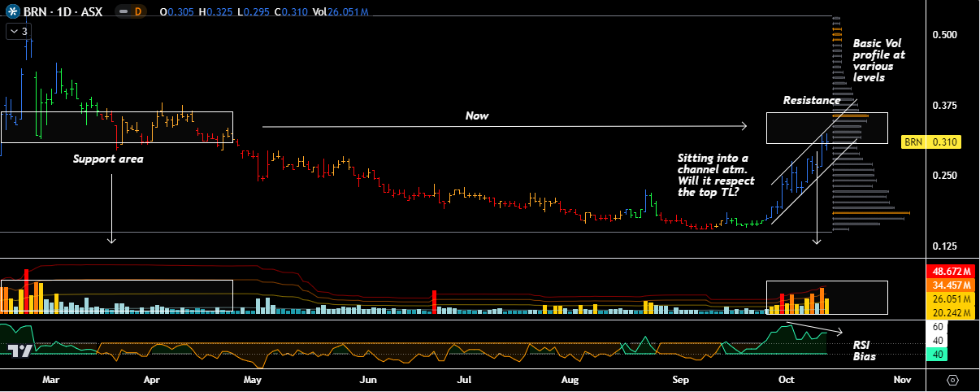The height and width of the screenshot is (392, 980).
Task: Click the May label on time axis
Action: pyautogui.click(x=252, y=380)
